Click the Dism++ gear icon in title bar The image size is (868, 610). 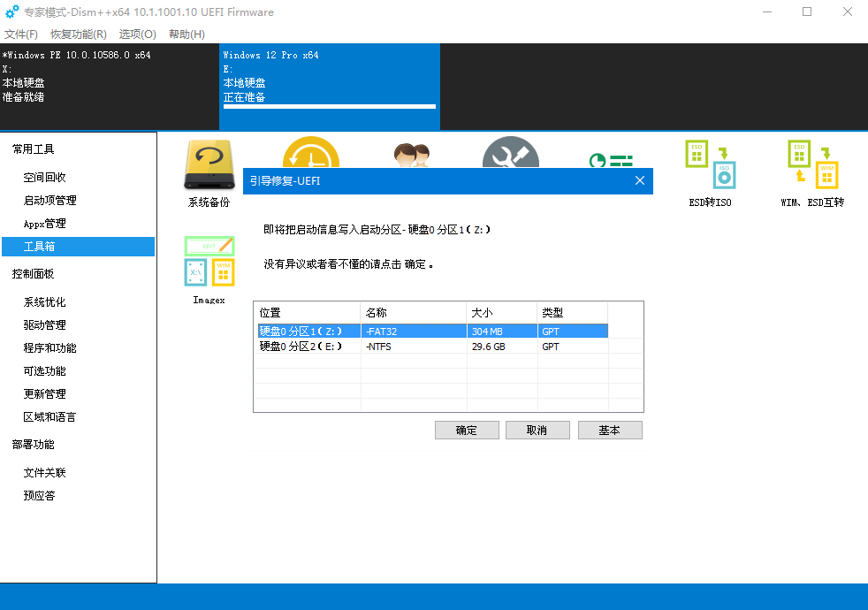12,12
